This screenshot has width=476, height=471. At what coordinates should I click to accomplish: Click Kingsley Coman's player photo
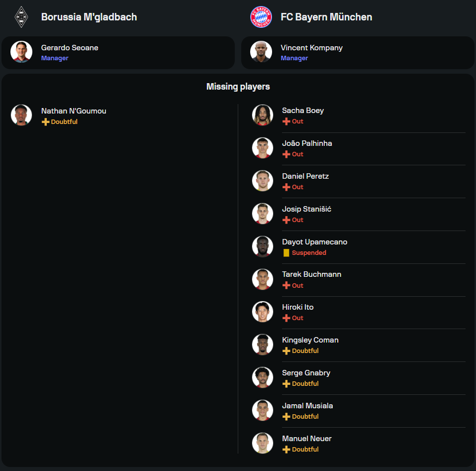tap(263, 345)
